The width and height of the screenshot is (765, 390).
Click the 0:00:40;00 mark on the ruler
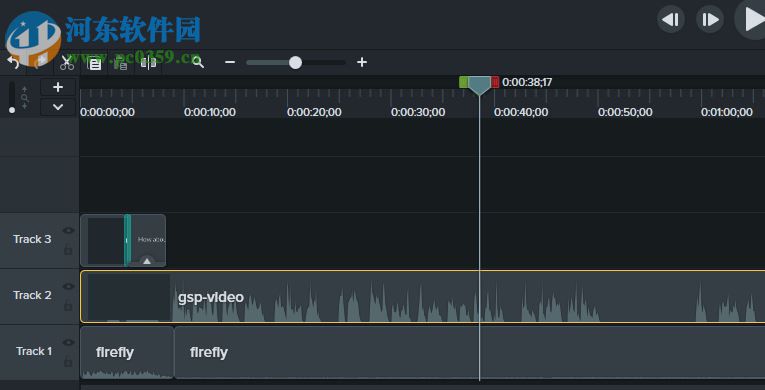pos(521,112)
